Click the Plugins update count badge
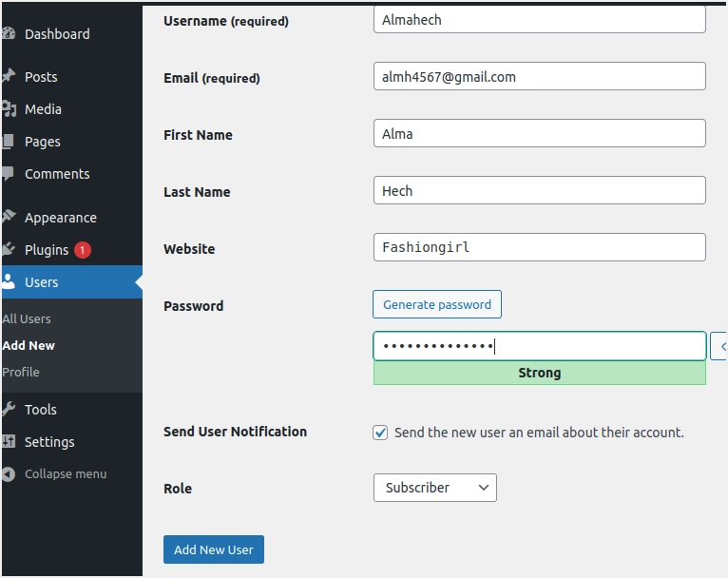728x578 pixels. pyautogui.click(x=83, y=250)
